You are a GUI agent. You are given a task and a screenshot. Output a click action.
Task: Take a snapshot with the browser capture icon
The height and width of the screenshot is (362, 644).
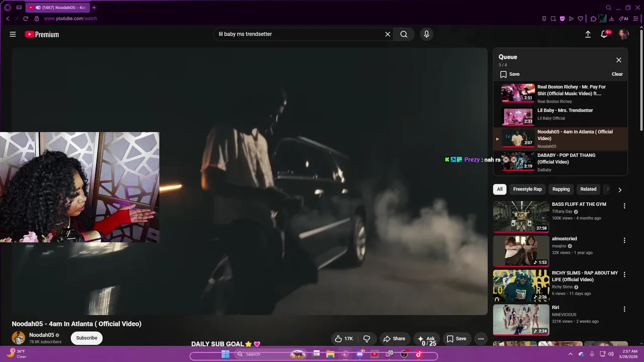click(553, 19)
